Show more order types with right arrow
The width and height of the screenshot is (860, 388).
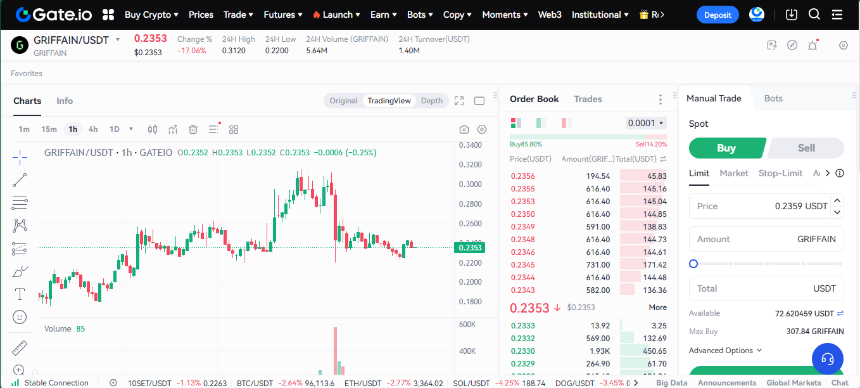pos(827,173)
